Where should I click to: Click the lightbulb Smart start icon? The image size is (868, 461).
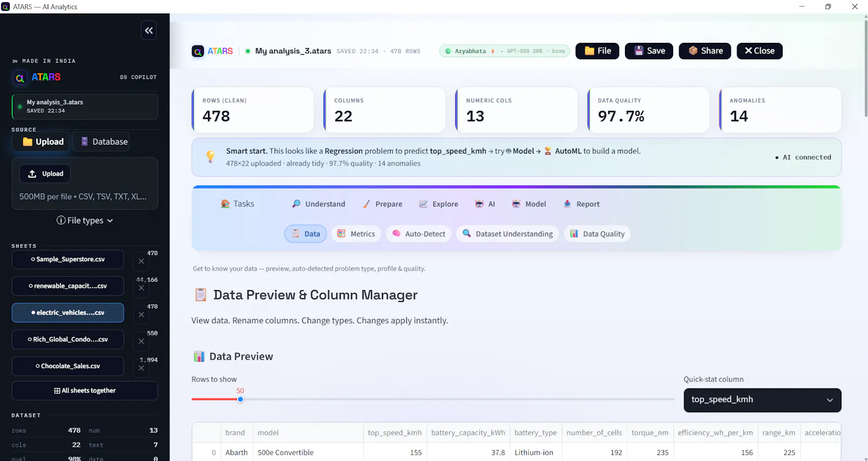[210, 157]
